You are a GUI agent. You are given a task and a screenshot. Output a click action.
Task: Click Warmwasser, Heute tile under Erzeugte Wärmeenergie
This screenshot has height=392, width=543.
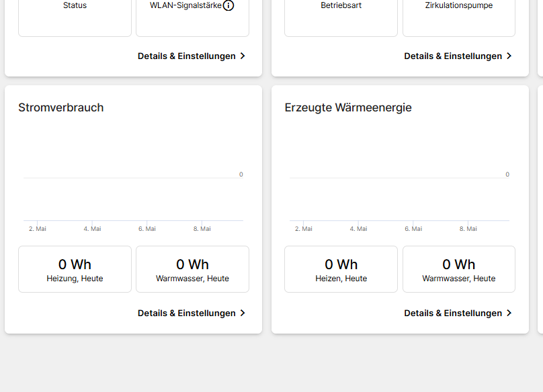[x=459, y=269]
